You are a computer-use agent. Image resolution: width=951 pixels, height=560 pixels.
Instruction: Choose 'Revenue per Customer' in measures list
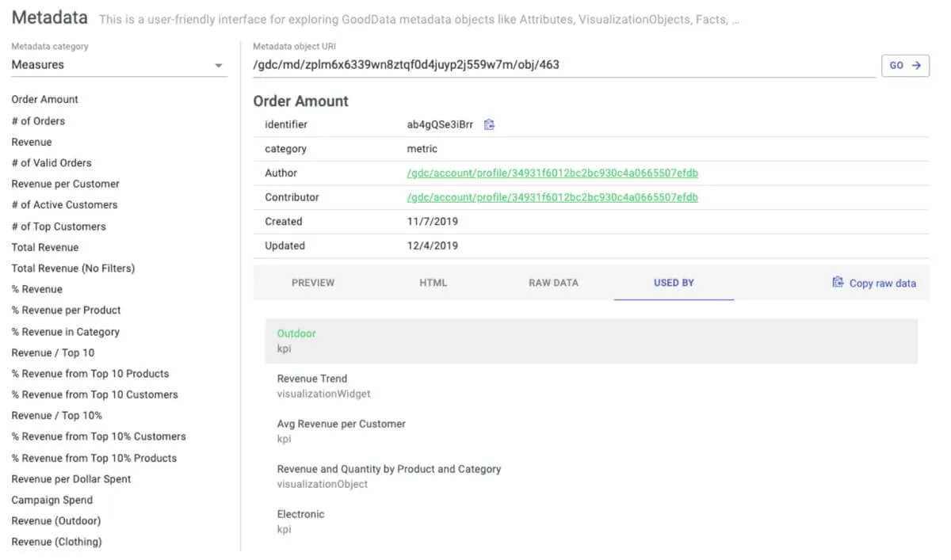click(65, 184)
